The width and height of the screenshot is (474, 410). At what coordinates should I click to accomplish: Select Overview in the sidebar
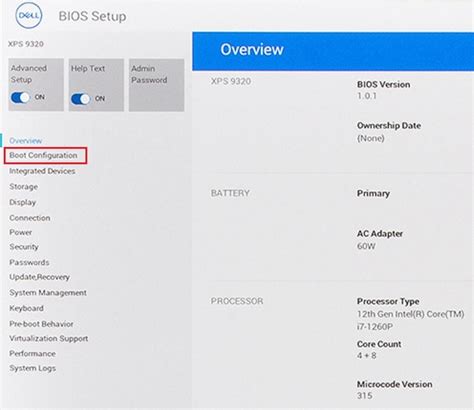pyautogui.click(x=26, y=141)
